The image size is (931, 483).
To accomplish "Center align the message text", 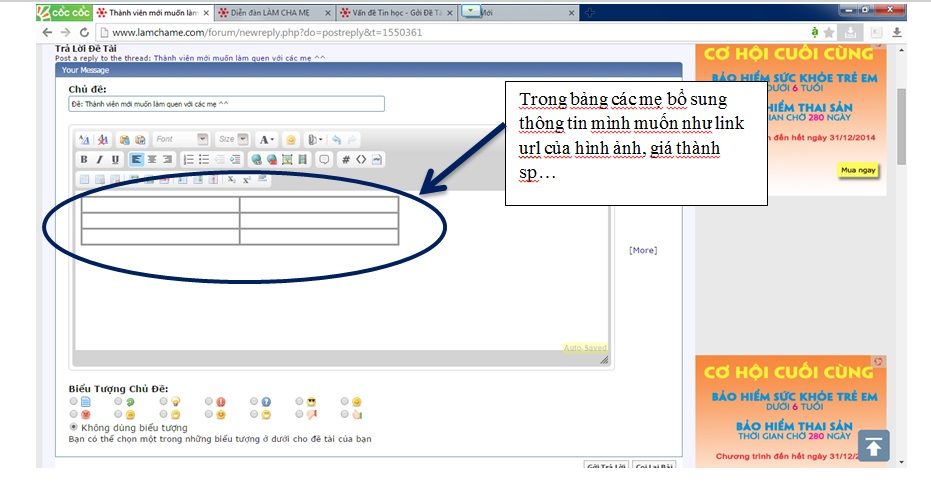I will [x=152, y=159].
